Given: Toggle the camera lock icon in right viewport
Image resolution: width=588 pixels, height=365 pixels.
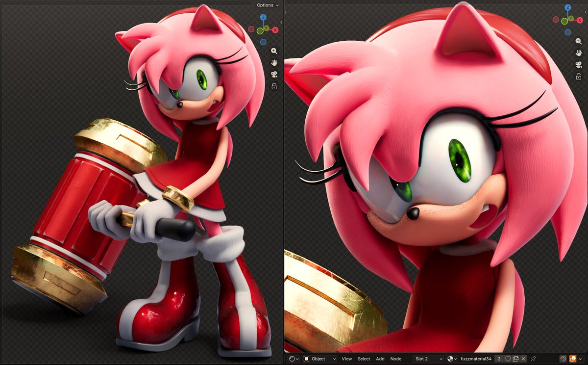Looking at the screenshot, I should coord(579,76).
